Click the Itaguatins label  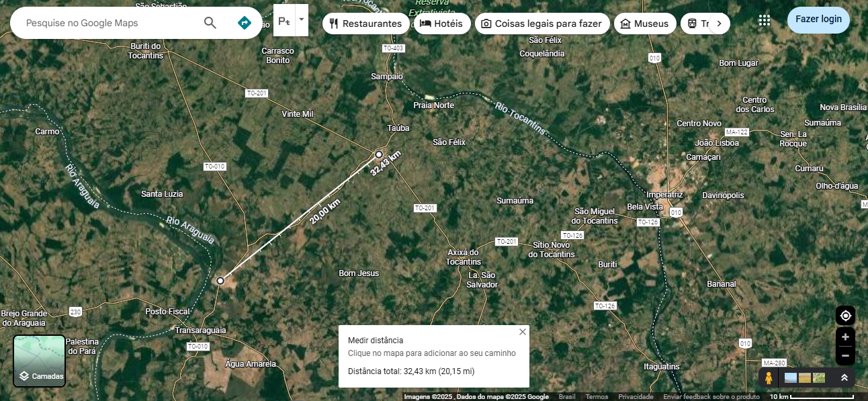point(662,367)
